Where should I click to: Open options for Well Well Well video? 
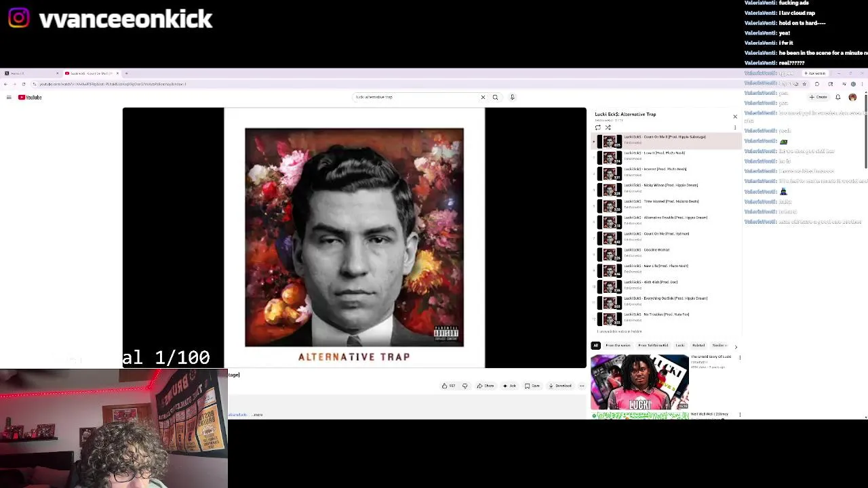click(740, 415)
